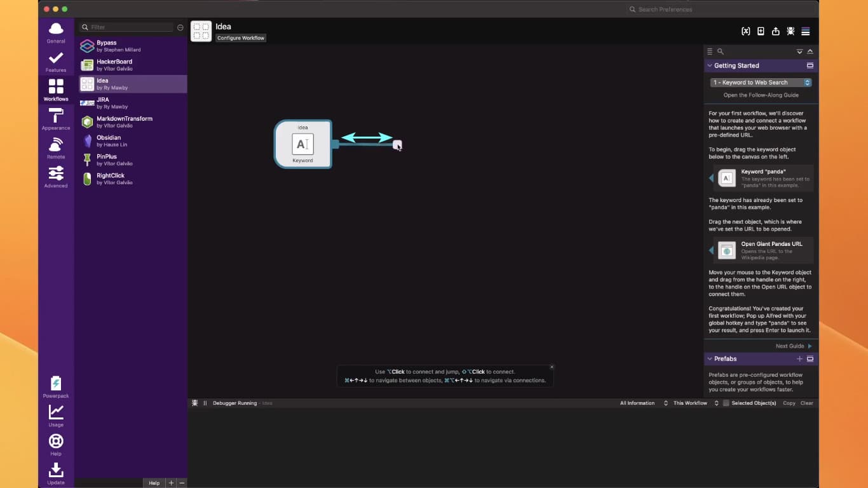Screen dimensions: 868x488
Task: Go to Next Guide
Action: [793, 346]
